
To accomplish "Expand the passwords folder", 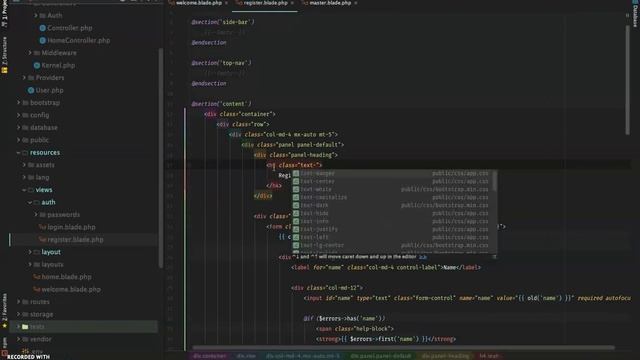I will click(x=36, y=215).
